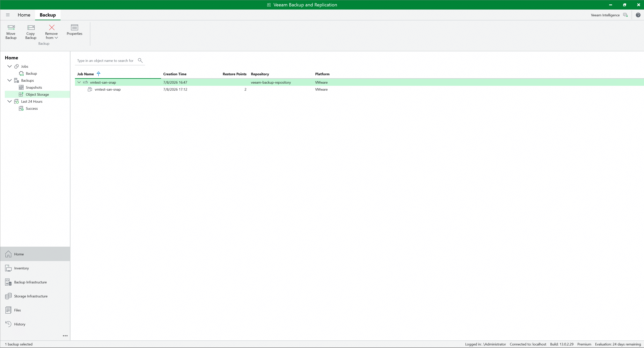The height and width of the screenshot is (348, 644).
Task: Click the History view icon
Action: tap(8, 324)
